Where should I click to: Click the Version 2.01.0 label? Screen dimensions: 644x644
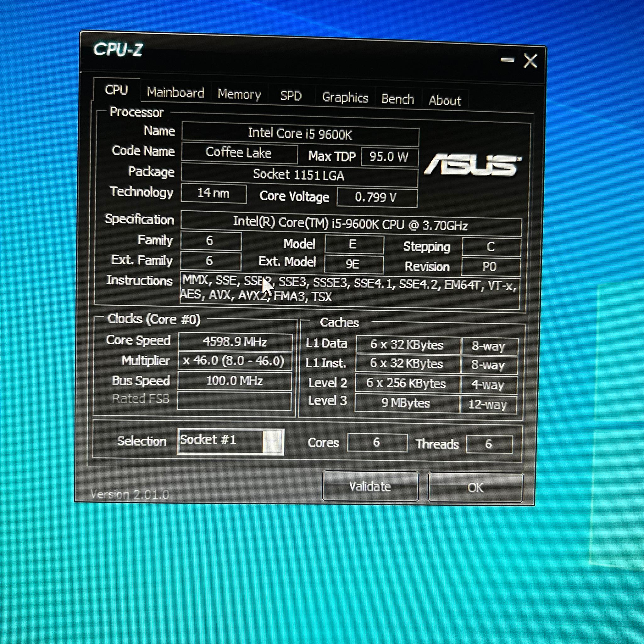130,494
